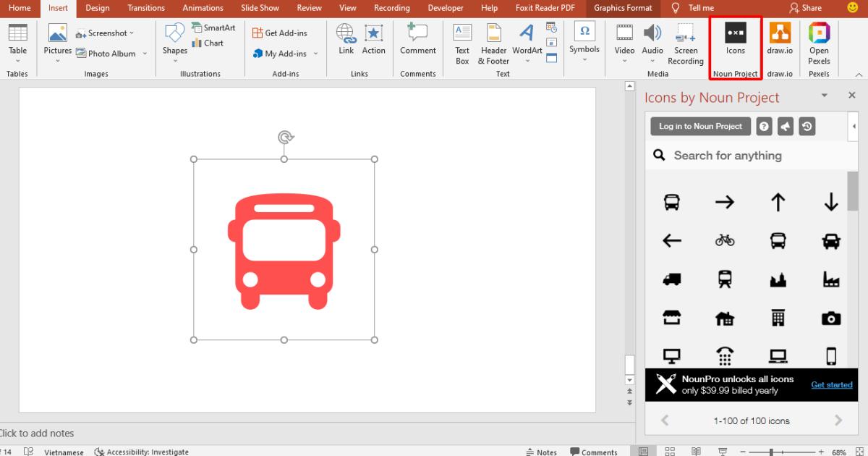Toggle the Notes pane
The height and width of the screenshot is (456, 868).
tap(541, 451)
